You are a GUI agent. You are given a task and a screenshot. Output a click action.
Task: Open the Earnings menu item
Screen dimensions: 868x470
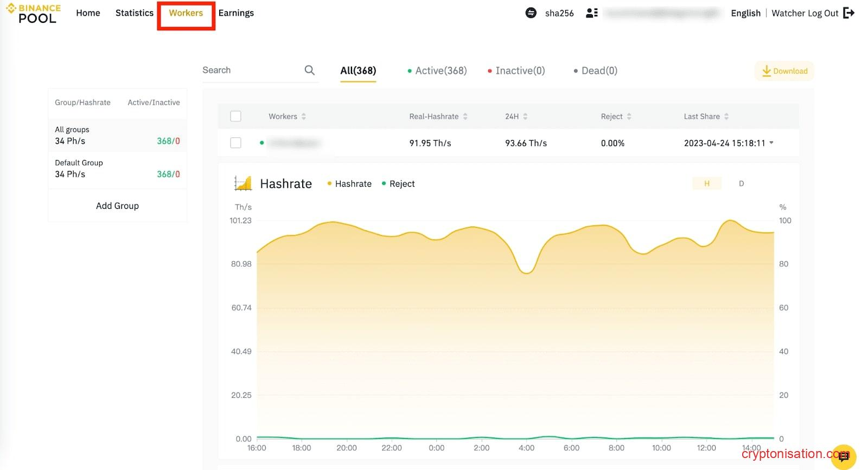[236, 13]
